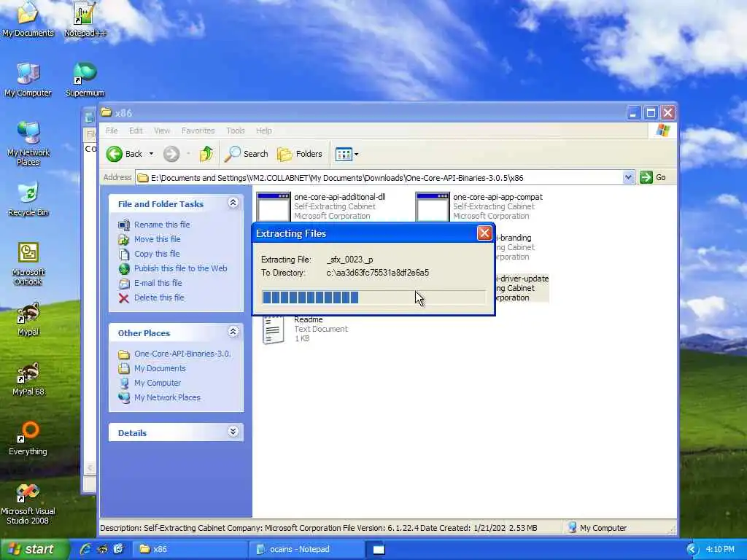Screen dimensions: 747x560
Task: Select the branding cabinet file name
Action: (514, 238)
